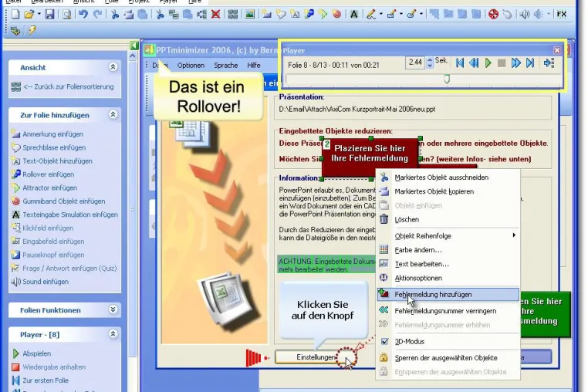The height and width of the screenshot is (392, 588).
Task: Select Aktionsoptionen in the context menu
Action: pos(448,278)
